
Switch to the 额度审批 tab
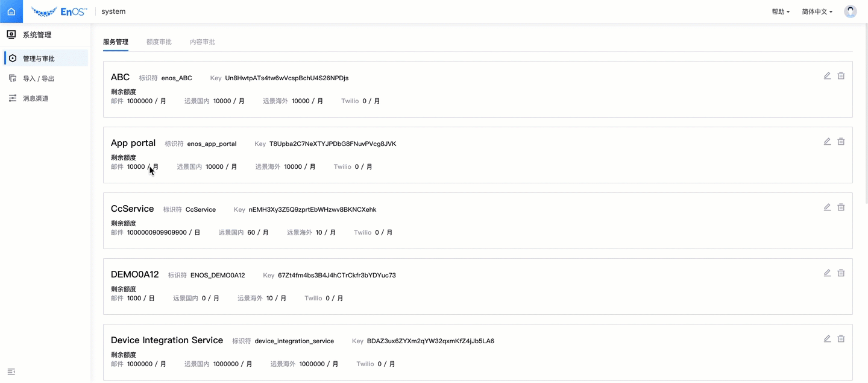pos(159,42)
